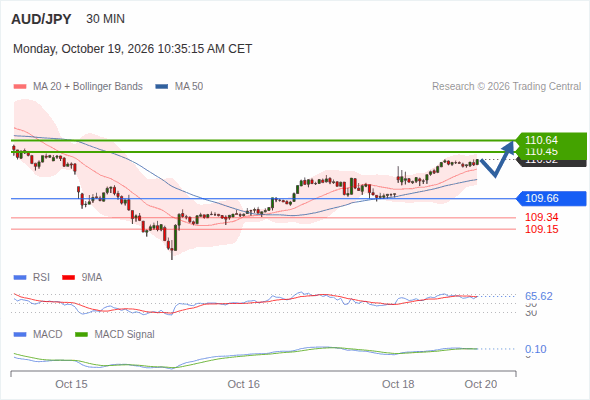
Task: Click the date and time stamp text
Action: [132, 49]
